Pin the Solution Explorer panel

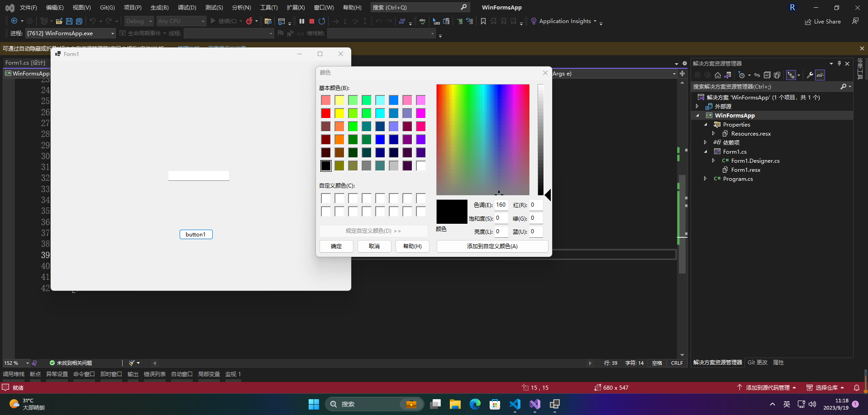click(839, 63)
